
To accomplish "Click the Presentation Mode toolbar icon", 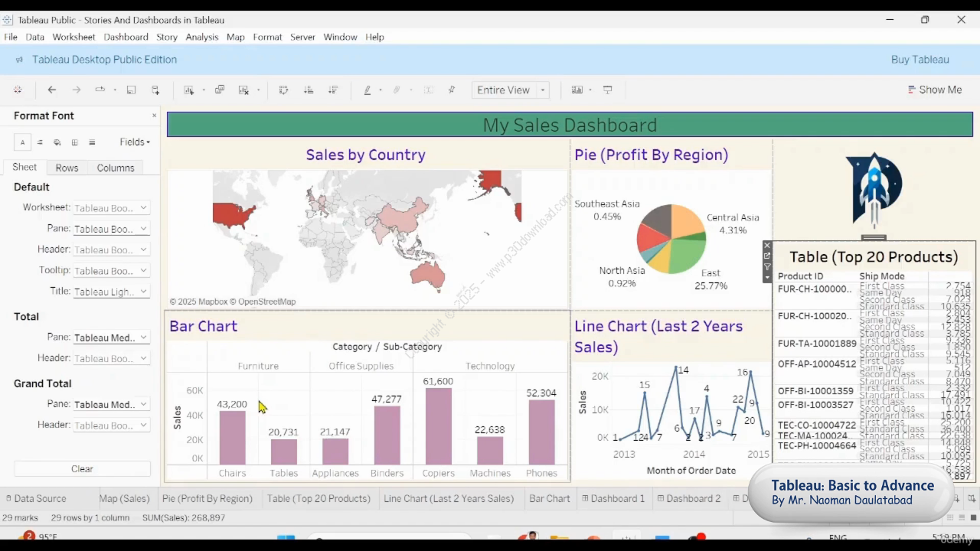I will pyautogui.click(x=608, y=90).
